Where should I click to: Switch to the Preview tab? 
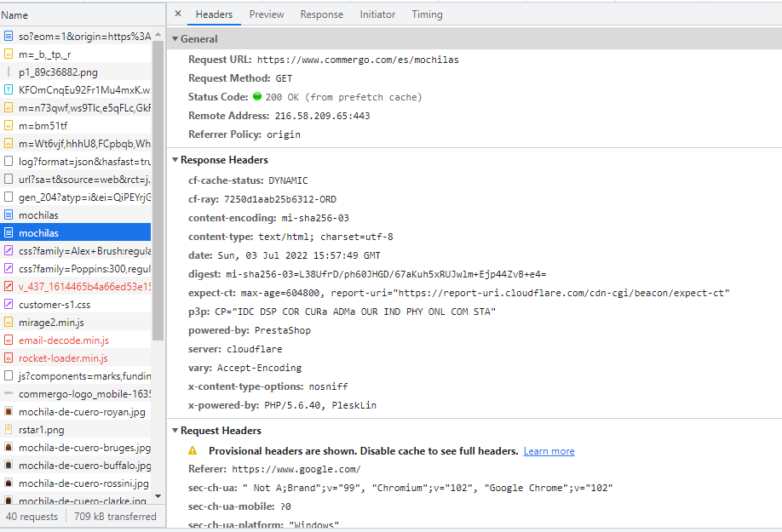(x=267, y=14)
